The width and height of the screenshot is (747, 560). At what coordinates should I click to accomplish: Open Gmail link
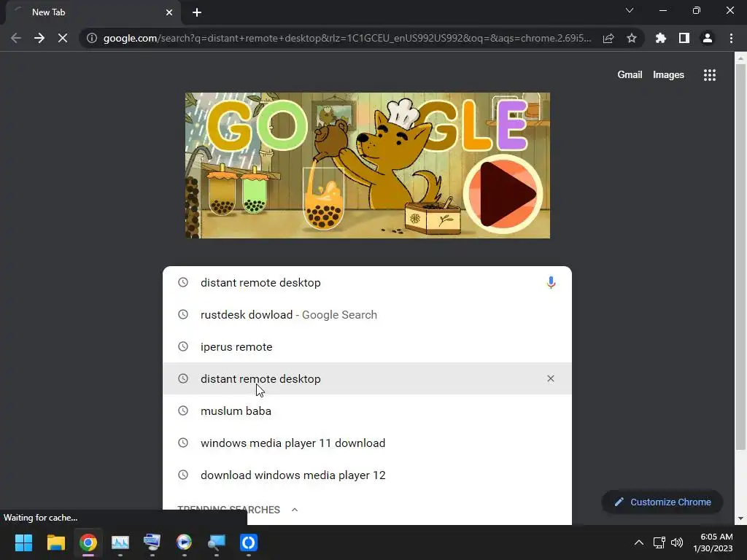coord(630,75)
